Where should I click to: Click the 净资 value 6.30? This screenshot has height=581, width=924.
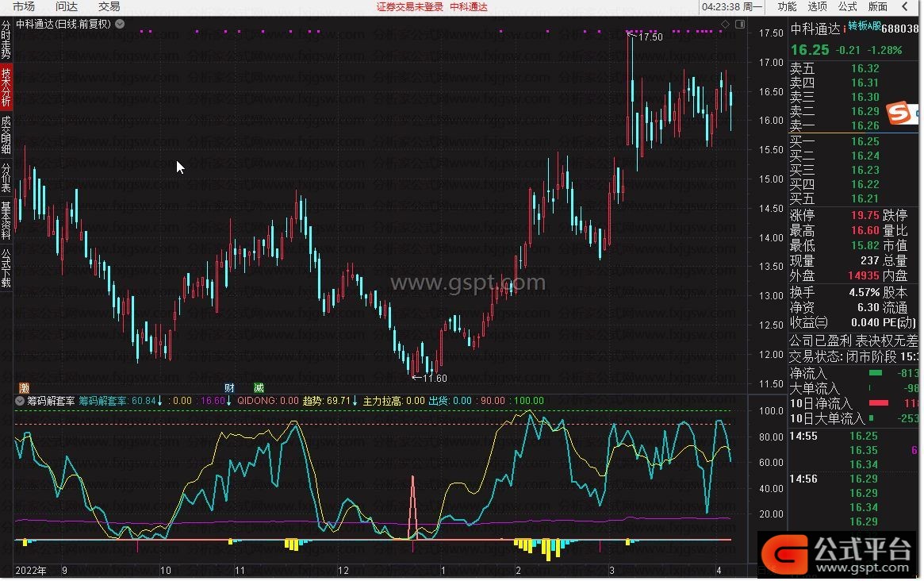point(868,307)
